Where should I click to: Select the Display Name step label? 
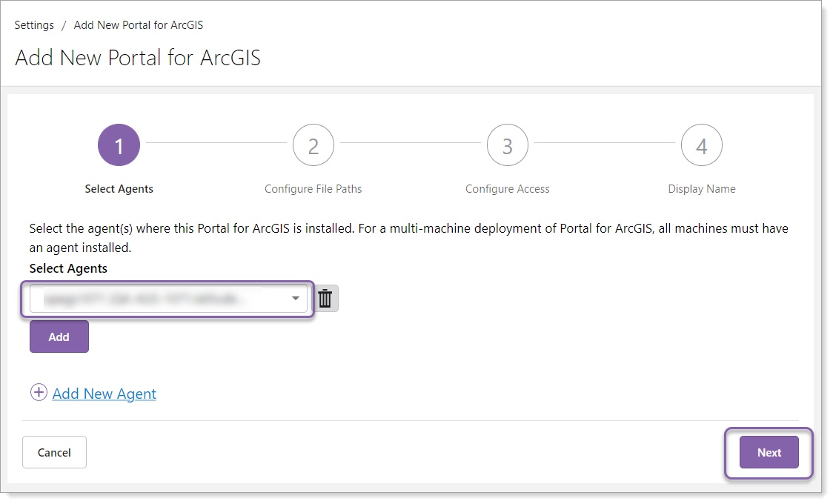702,189
